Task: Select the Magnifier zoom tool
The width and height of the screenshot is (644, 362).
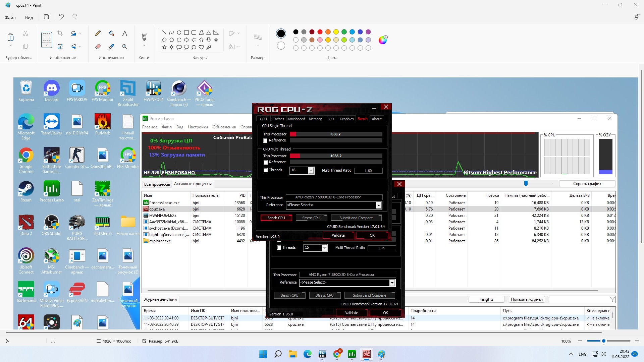Action: [124, 47]
